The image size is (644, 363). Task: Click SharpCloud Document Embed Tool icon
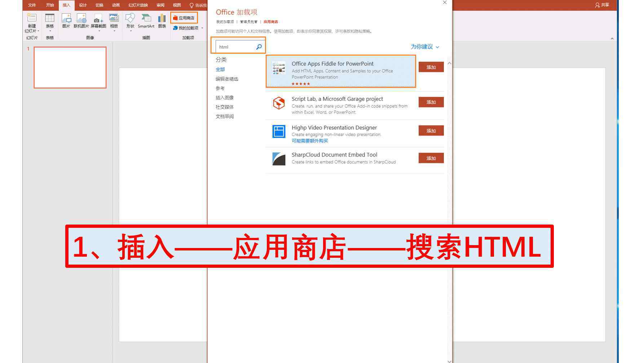279,159
